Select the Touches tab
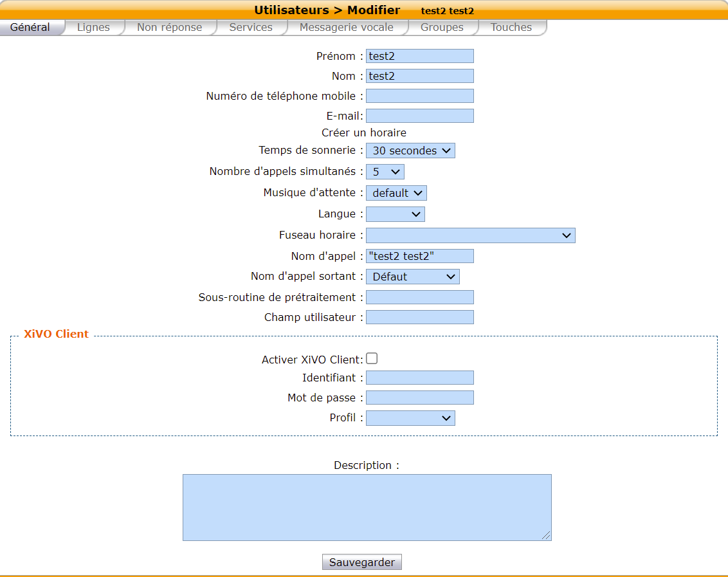Viewport: 728px width, 577px height. tap(511, 28)
